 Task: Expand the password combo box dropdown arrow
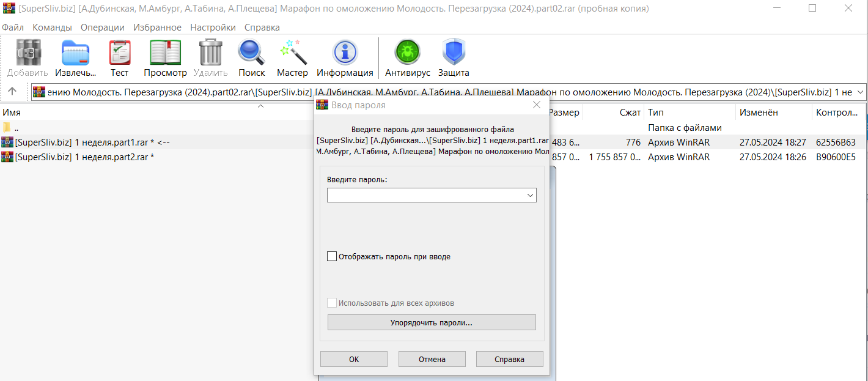[x=530, y=195]
